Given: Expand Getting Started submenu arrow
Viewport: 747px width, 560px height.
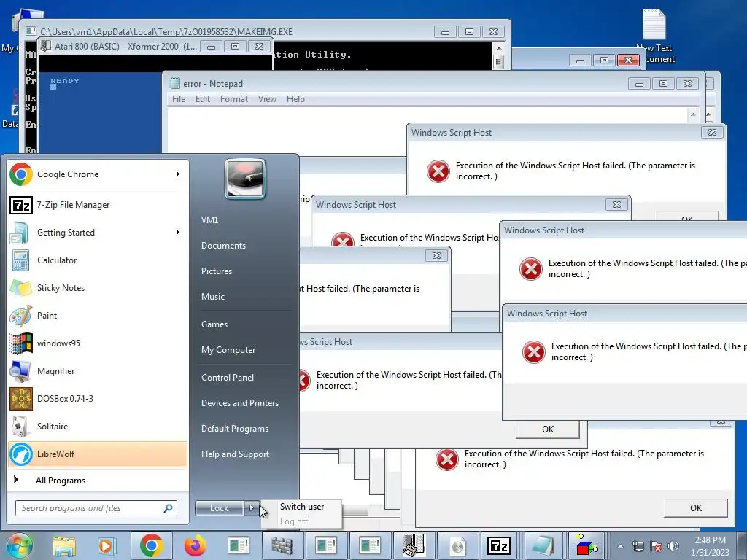Looking at the screenshot, I should point(178,233).
